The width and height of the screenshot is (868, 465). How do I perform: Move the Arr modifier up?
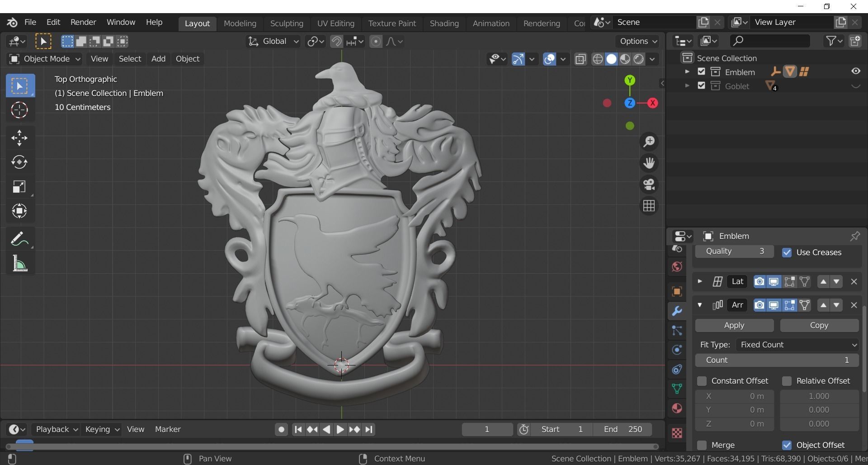(x=823, y=305)
